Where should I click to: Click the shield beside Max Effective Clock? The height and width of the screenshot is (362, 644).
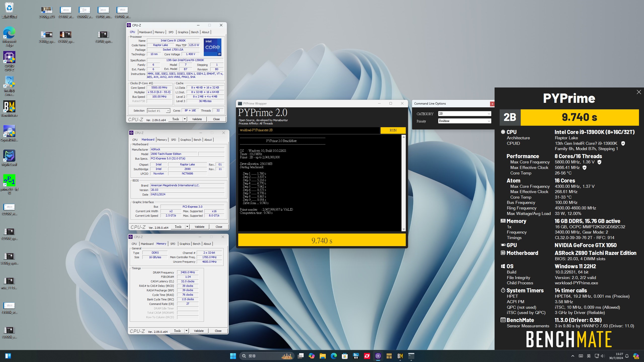coord(585,168)
